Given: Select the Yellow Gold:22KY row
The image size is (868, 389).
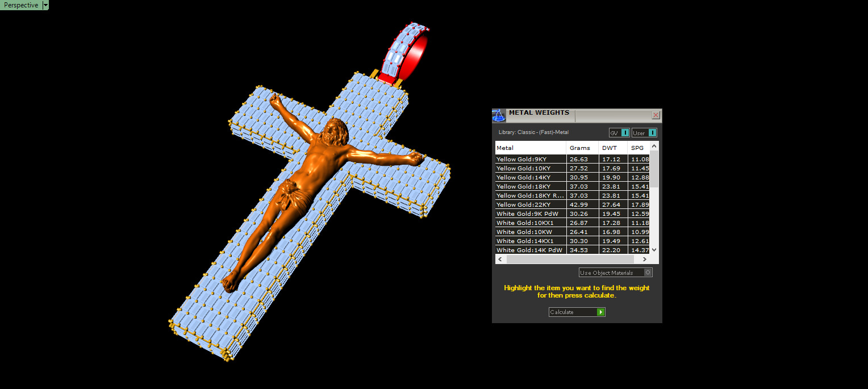Looking at the screenshot, I should (573, 204).
